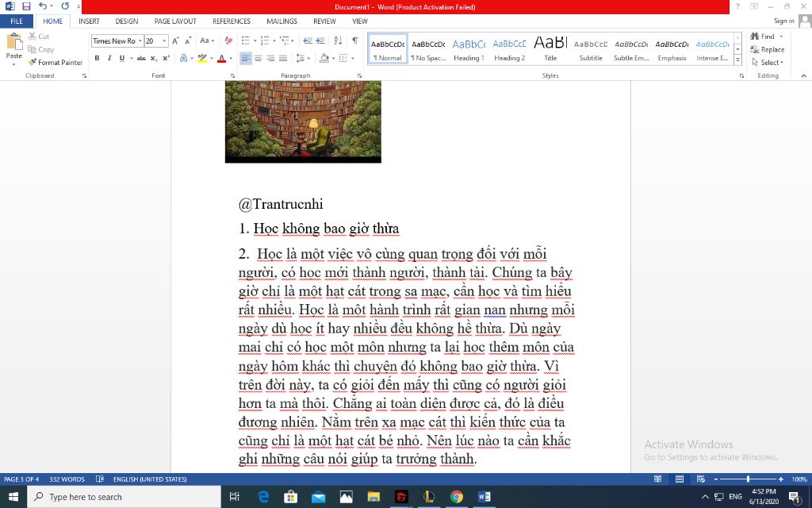Image resolution: width=812 pixels, height=508 pixels.
Task: Toggle Superscript formatting
Action: (x=166, y=58)
